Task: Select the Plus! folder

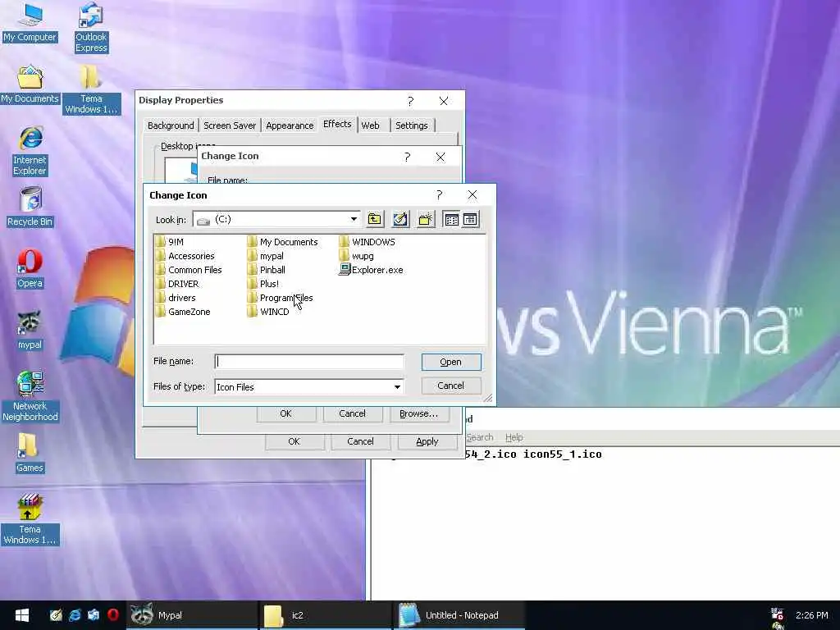Action: pyautogui.click(x=263, y=283)
